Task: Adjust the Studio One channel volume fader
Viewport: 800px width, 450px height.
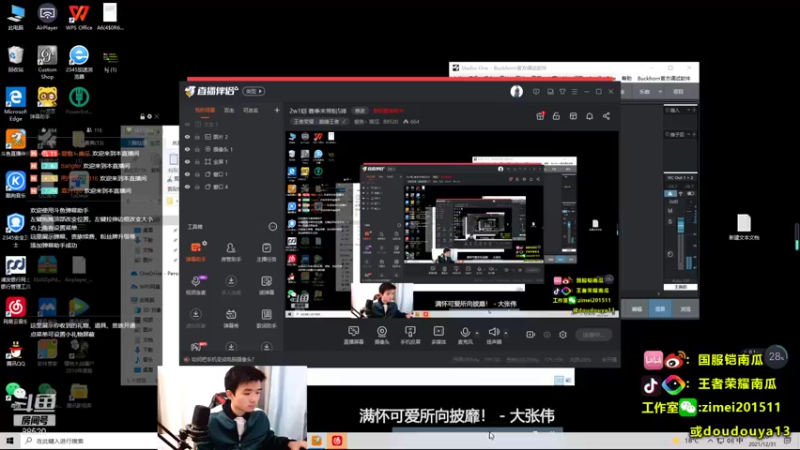Action: click(681, 226)
